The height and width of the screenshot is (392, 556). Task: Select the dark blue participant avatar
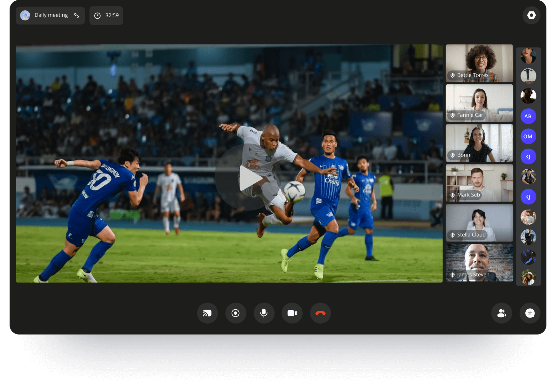[x=528, y=257]
